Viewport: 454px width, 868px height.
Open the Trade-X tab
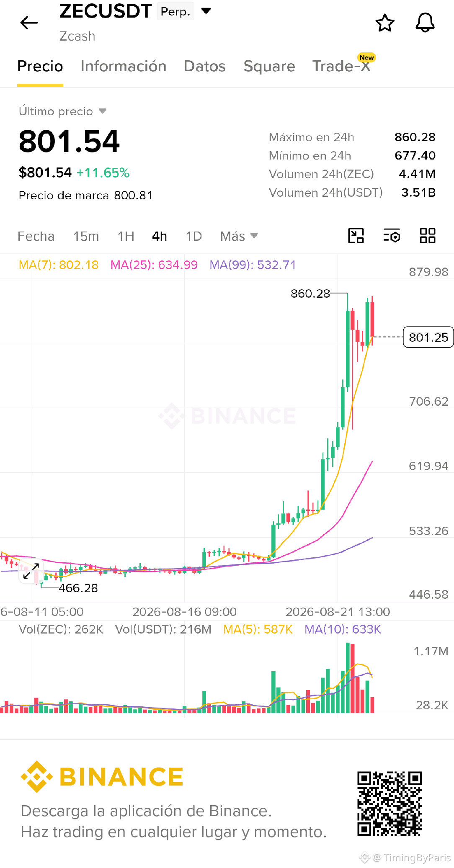pyautogui.click(x=342, y=66)
